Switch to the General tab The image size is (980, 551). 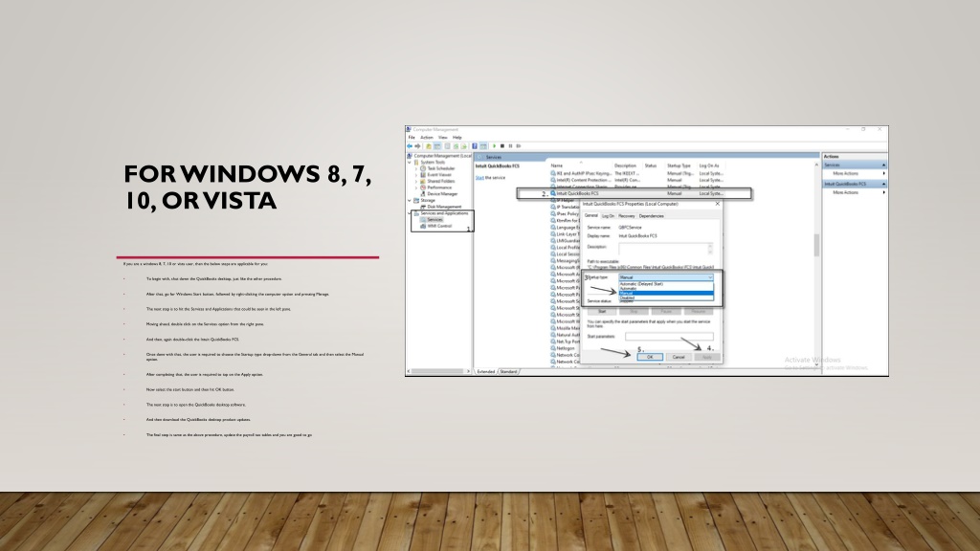(591, 215)
